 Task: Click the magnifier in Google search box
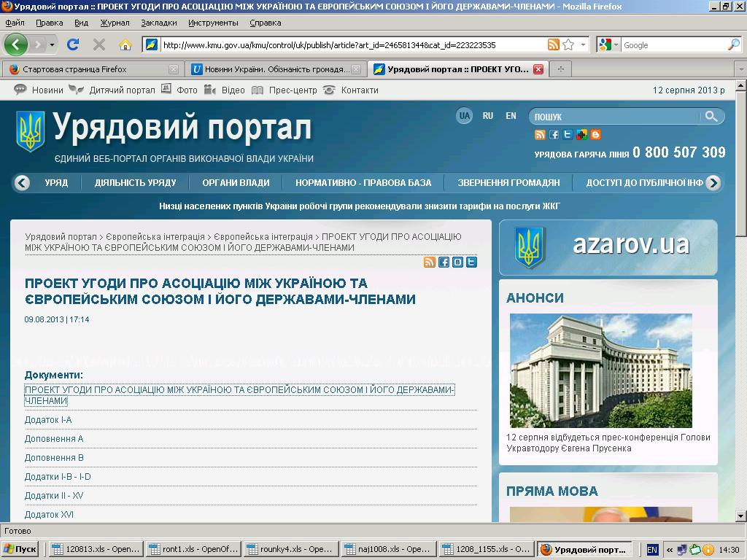click(734, 44)
